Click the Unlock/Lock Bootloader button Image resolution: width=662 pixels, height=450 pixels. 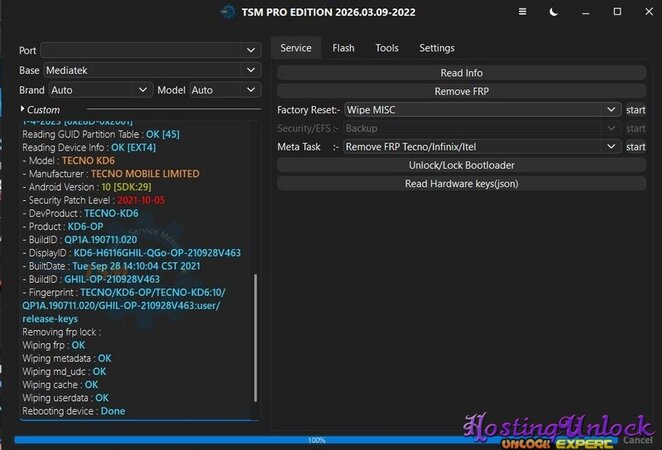(461, 165)
